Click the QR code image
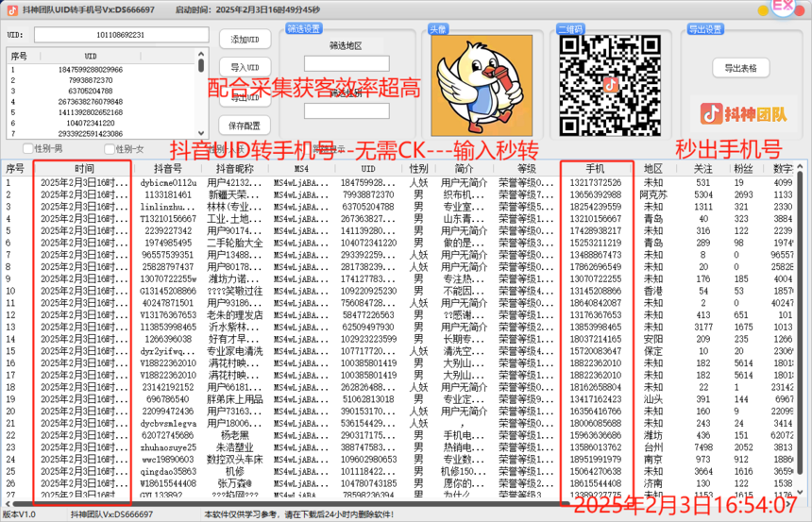Screen dimensions: 812x522 [610, 86]
